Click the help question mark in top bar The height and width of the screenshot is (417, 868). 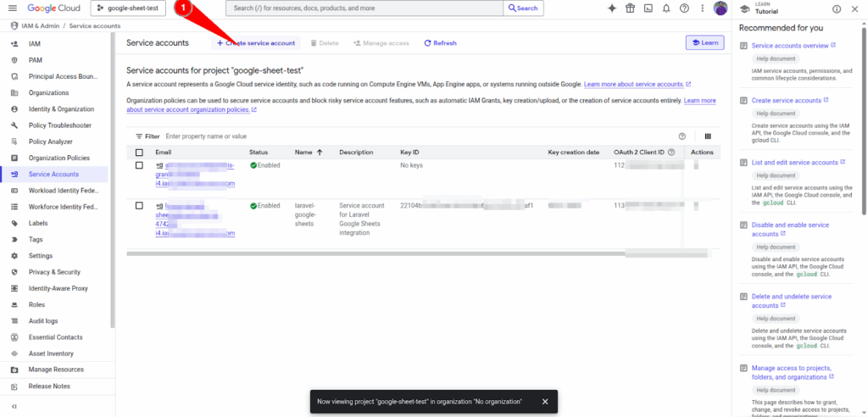point(683,8)
